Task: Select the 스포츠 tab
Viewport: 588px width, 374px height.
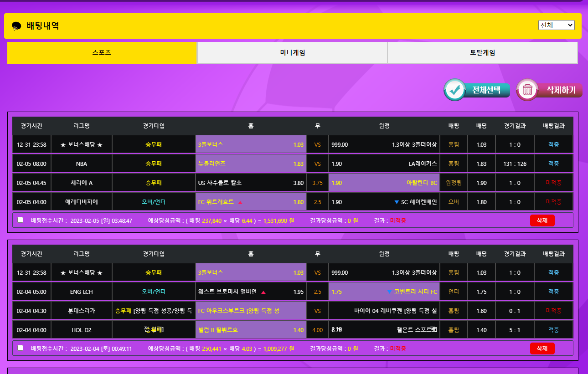Action: (102, 53)
